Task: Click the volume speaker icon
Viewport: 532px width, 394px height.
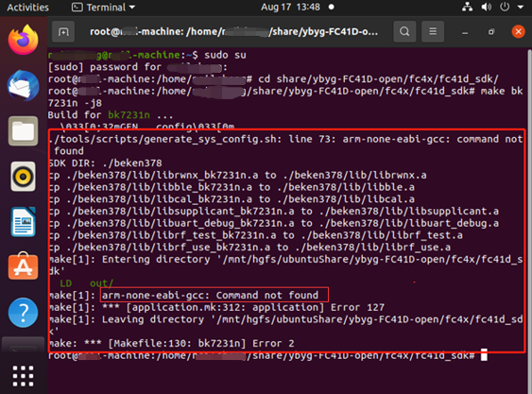Action: tap(487, 7)
